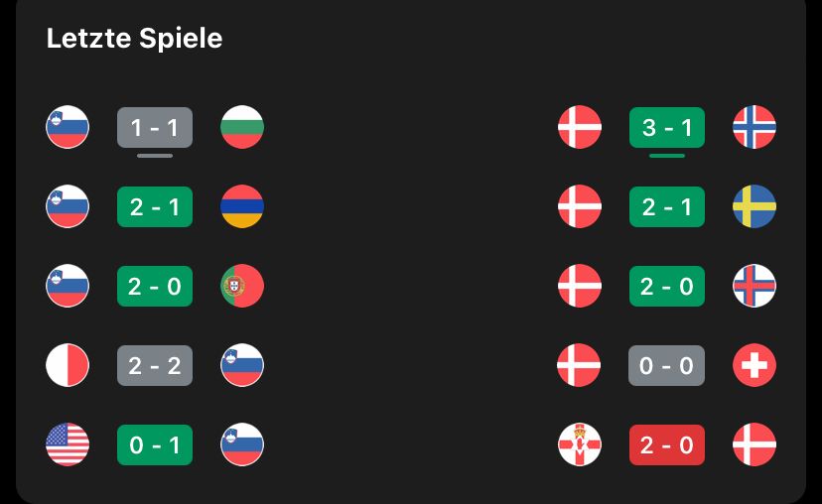Open the 2 - 0 Slovenia Portugal result
The height and width of the screenshot is (504, 822).
[155, 286]
